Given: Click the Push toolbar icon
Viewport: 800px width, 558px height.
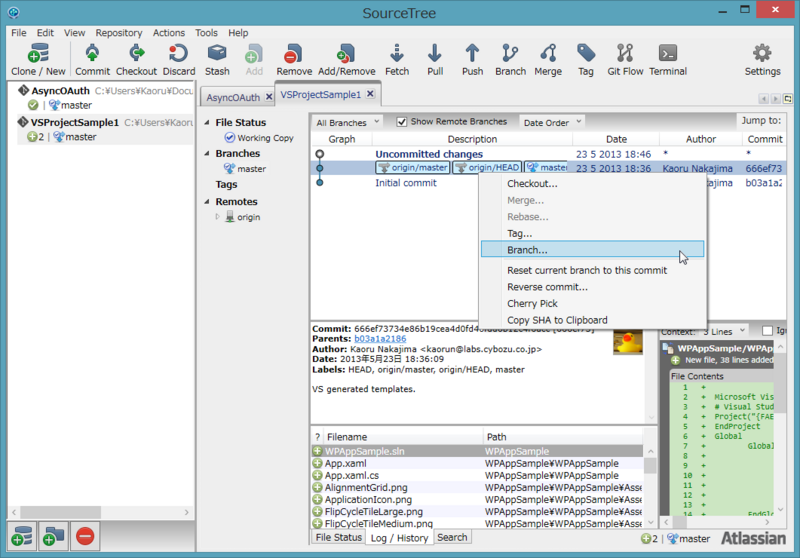Looking at the screenshot, I should click(472, 60).
